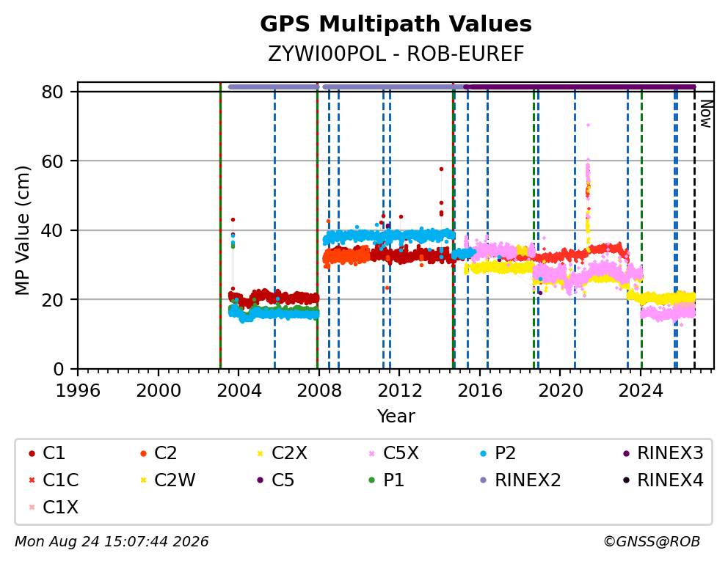This screenshot has height=564, width=728.
Task: Click the subtitle ZYWI00POL - ROB-EUREF
Action: tap(396, 54)
